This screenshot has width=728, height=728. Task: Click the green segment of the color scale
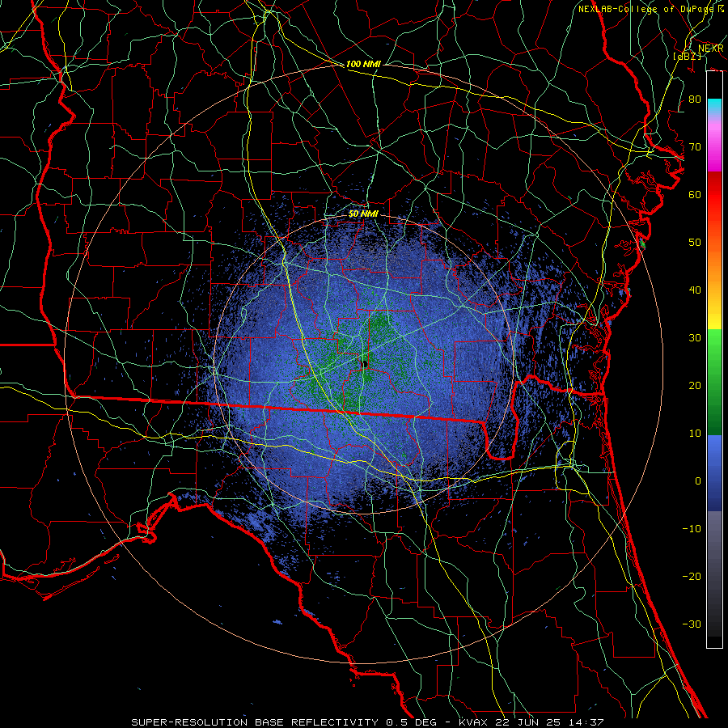(714, 382)
